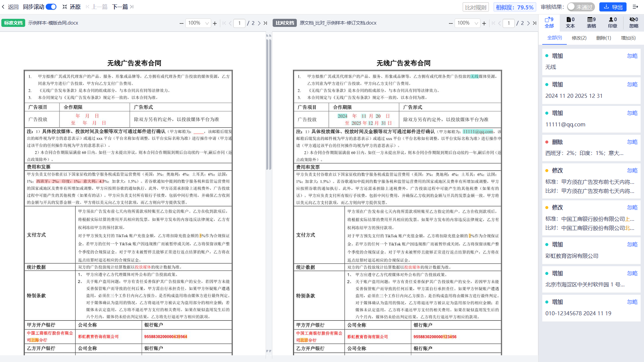Click the page number input field
Image resolution: width=644 pixels, height=362 pixels.
[x=239, y=23]
